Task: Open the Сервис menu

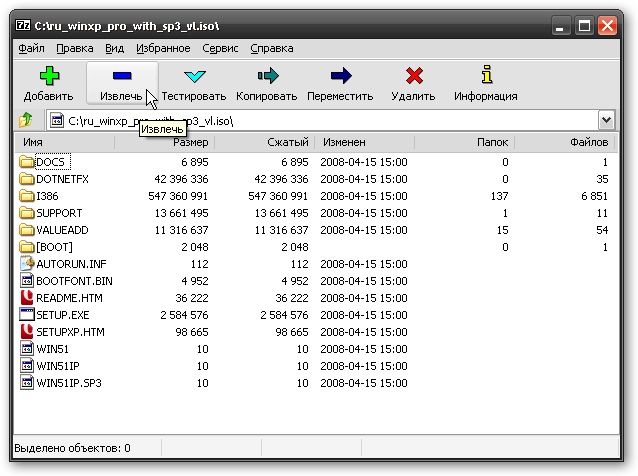Action: tap(220, 48)
